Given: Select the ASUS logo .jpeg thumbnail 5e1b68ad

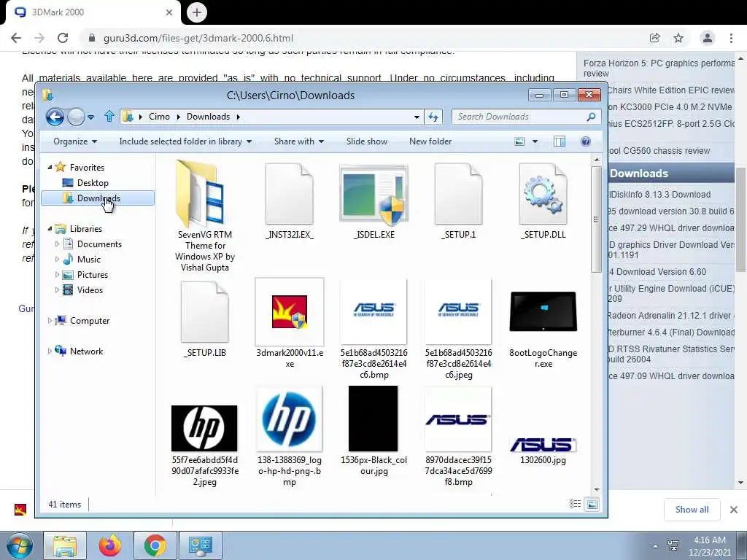Looking at the screenshot, I should 458,311.
